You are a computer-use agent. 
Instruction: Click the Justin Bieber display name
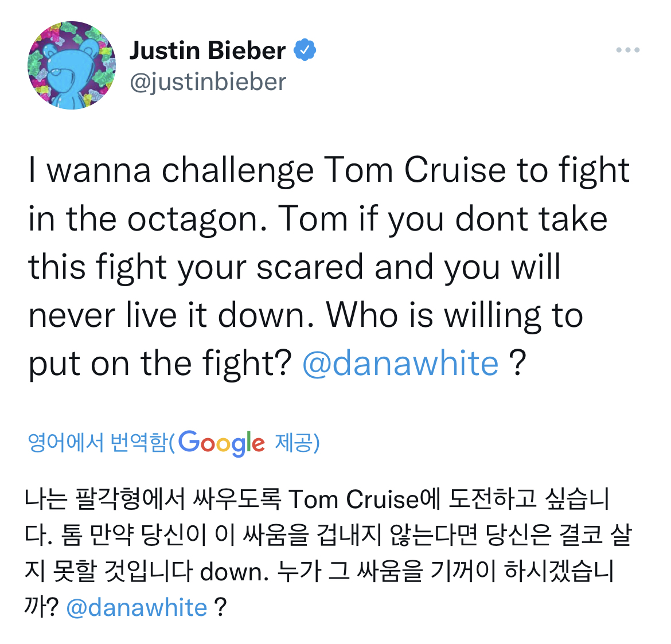208,50
